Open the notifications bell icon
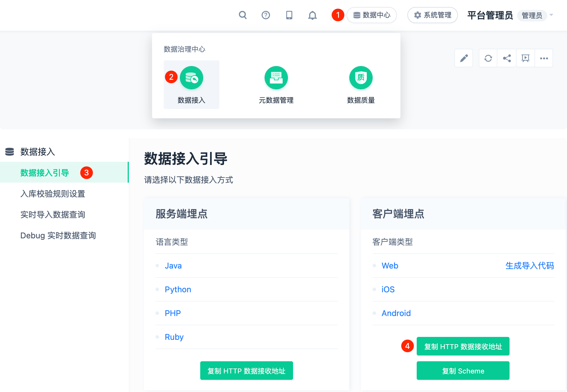The image size is (567, 392). [313, 15]
